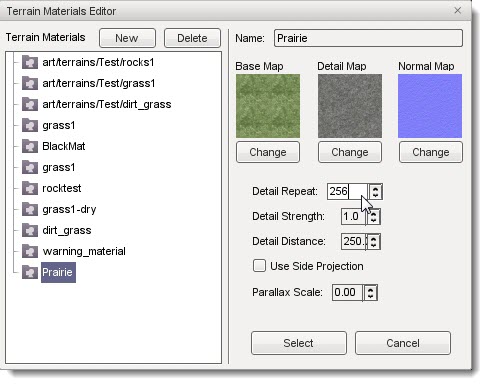Image resolution: width=487 pixels, height=385 pixels.
Task: Click the material icon beside grass1-dry
Action: pyautogui.click(x=30, y=209)
